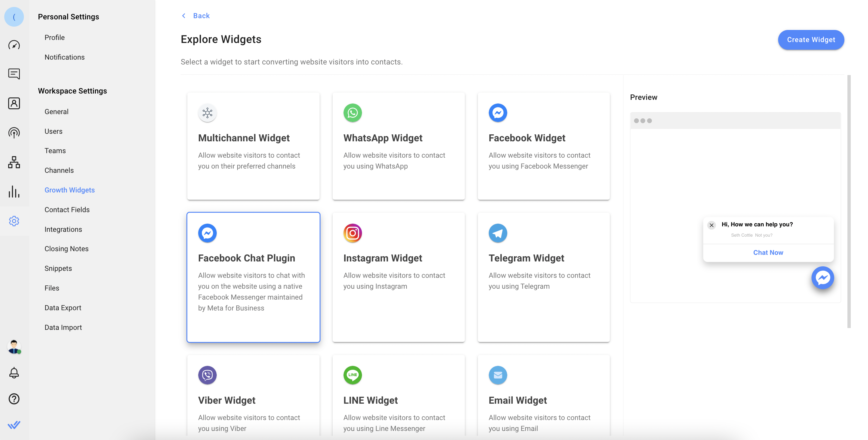Viewport: 868px width, 440px height.
Task: Select the Viber Widget icon
Action: point(207,375)
